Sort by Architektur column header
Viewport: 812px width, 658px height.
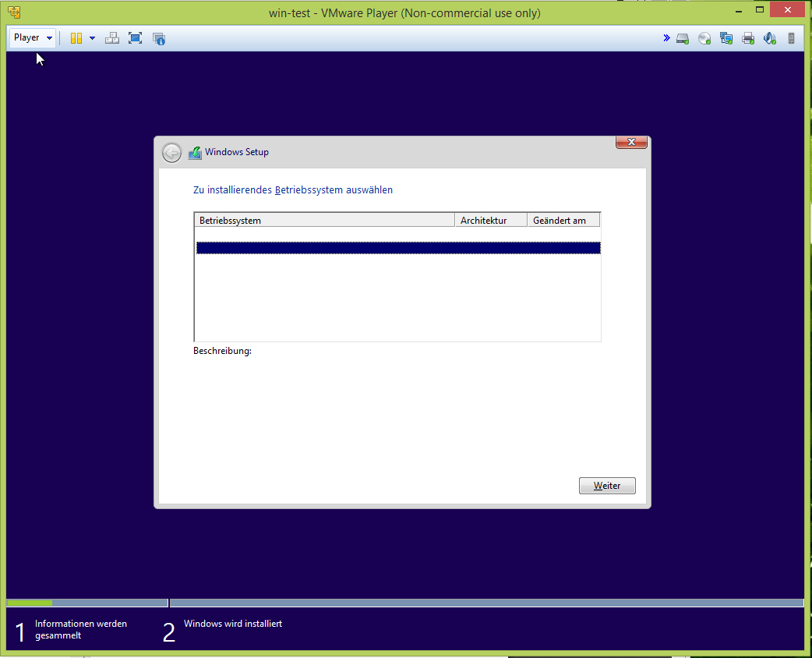point(491,220)
